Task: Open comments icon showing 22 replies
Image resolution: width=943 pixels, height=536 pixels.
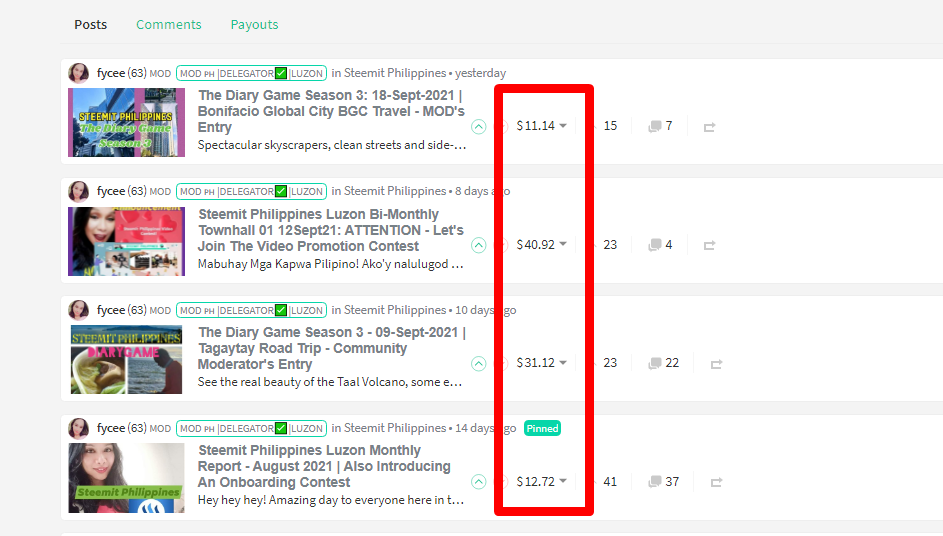Action: tap(663, 363)
